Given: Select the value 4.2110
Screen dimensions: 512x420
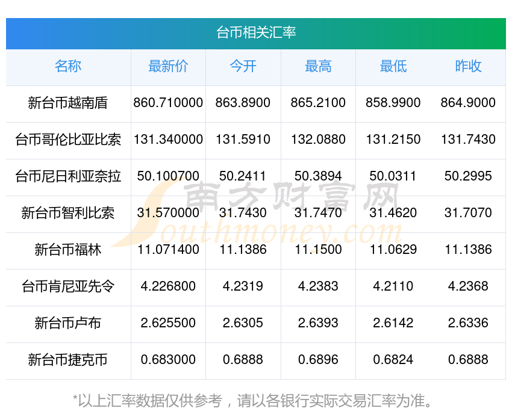Looking at the screenshot, I should point(393,286).
